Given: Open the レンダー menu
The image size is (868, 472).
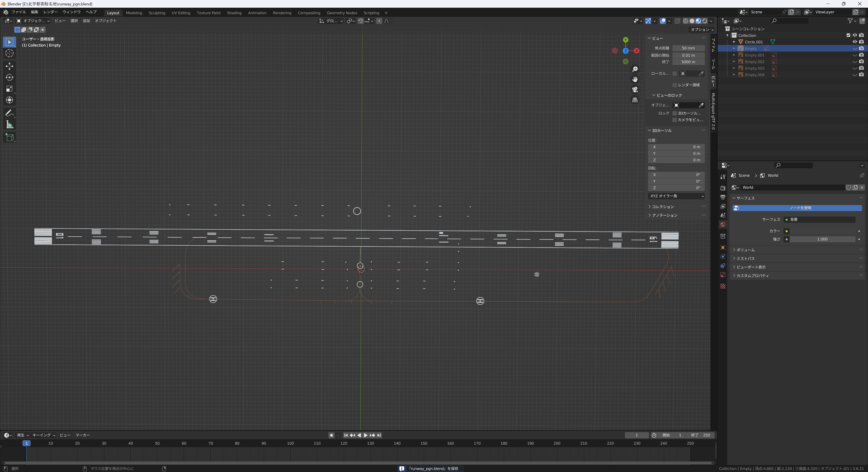Looking at the screenshot, I should tap(51, 12).
